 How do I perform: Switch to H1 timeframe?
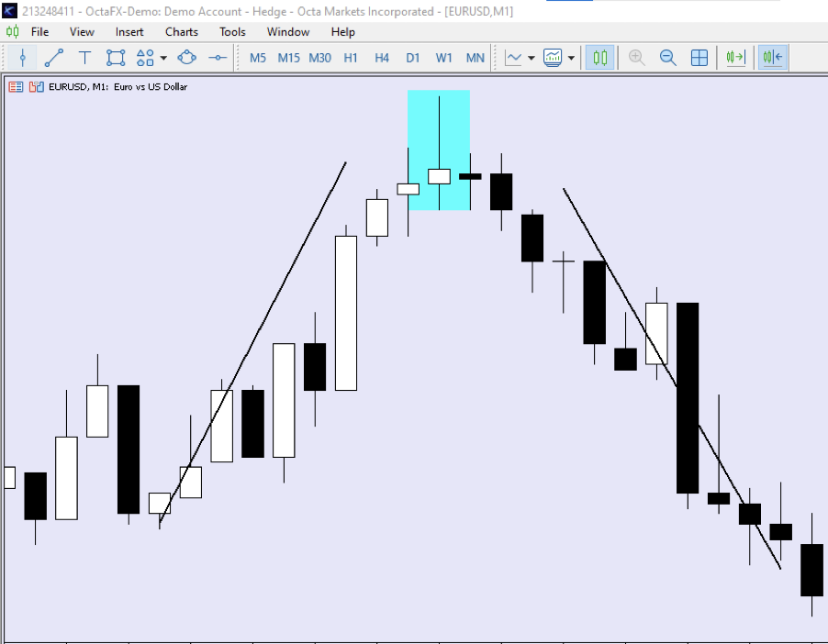coord(351,58)
